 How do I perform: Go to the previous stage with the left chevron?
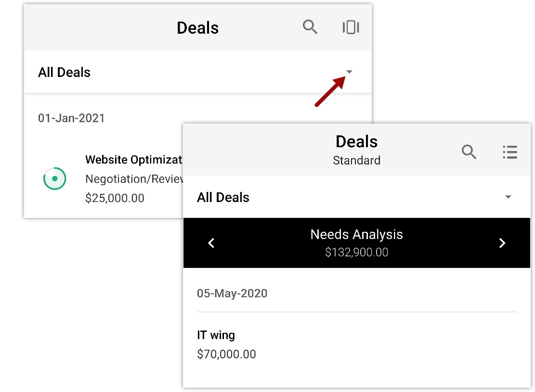[211, 243]
